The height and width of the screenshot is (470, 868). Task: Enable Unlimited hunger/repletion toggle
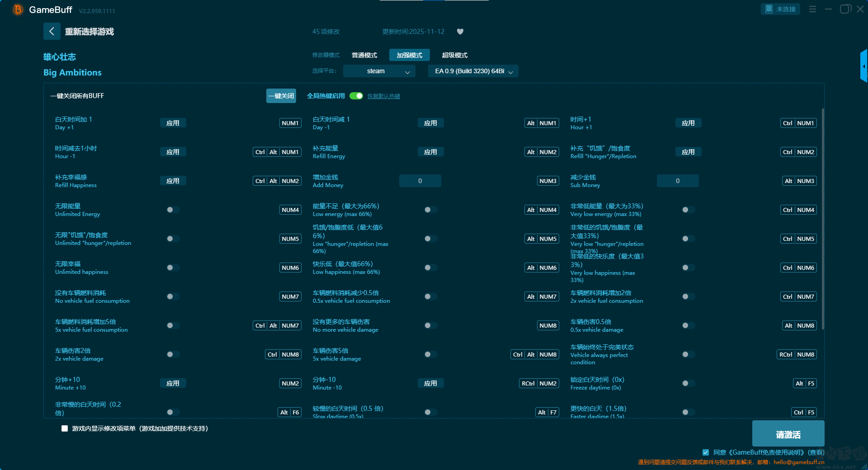173,239
